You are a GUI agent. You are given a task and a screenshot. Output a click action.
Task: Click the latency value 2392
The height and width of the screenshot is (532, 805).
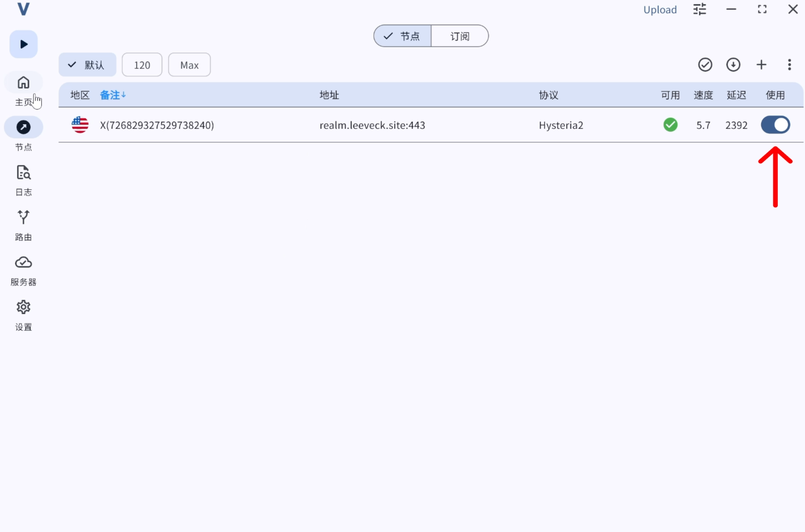[736, 125]
